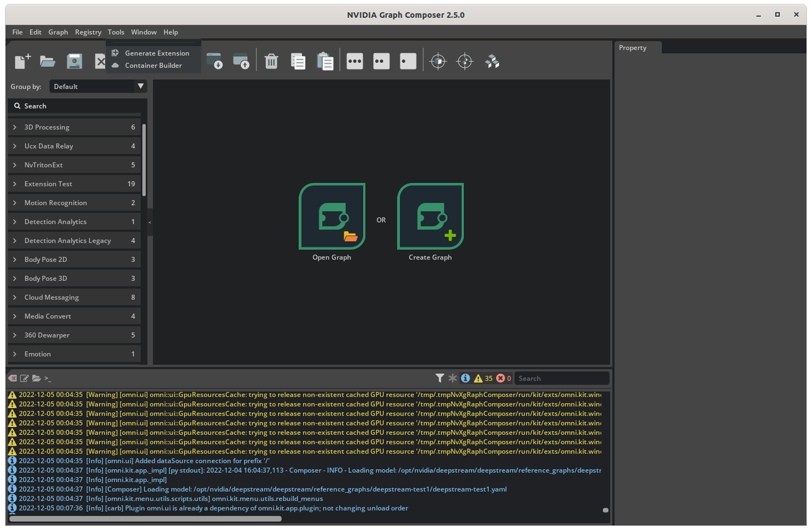The width and height of the screenshot is (812, 531).
Task: Click the upload-arrow window toolbar icon
Action: (241, 61)
